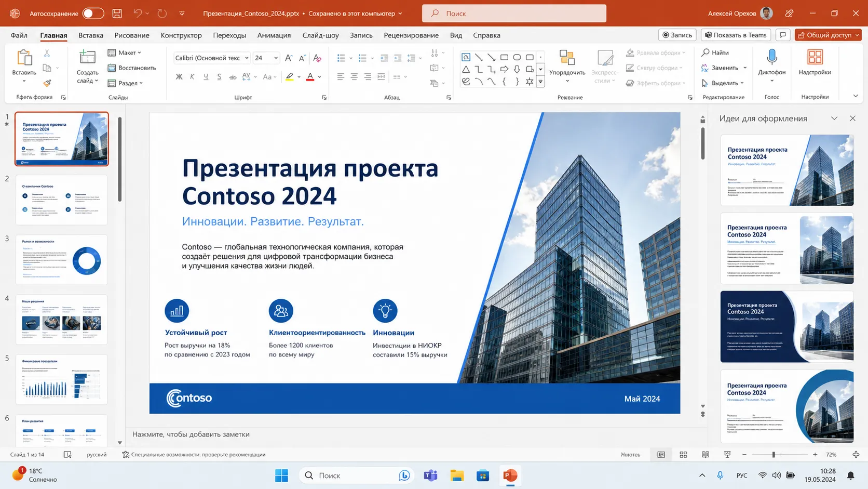The height and width of the screenshot is (489, 868).
Task: Select the slide 3 thumbnail with donut chart
Action: tap(61, 260)
